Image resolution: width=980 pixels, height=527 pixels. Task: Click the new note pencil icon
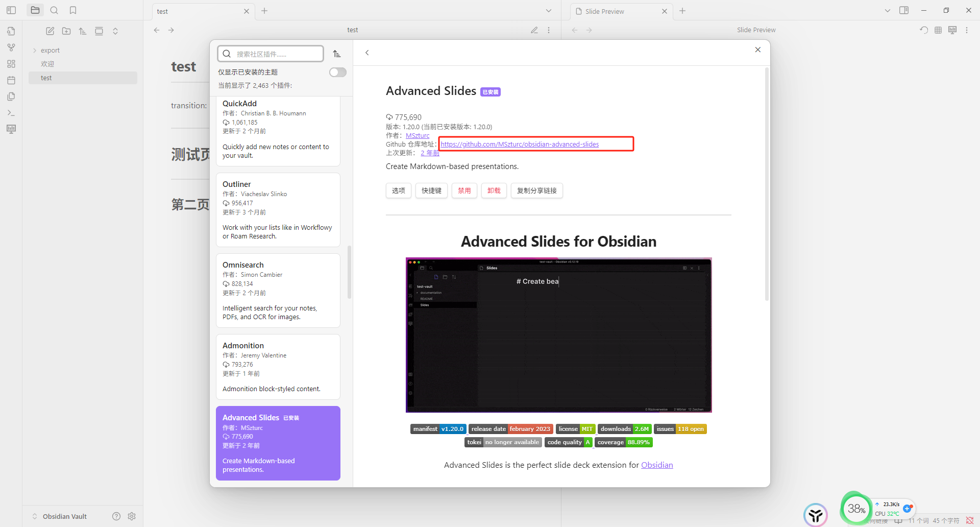coord(50,31)
